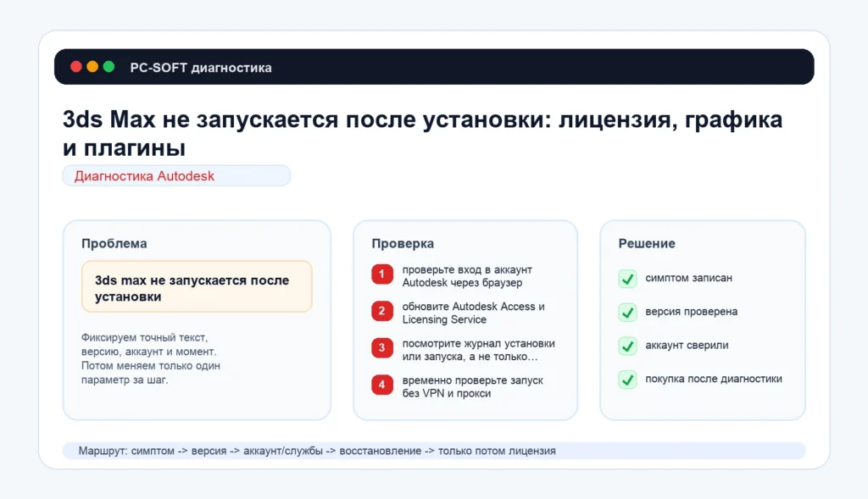The image size is (868, 499).
Task: Click the red step 2 badge
Action: click(382, 311)
